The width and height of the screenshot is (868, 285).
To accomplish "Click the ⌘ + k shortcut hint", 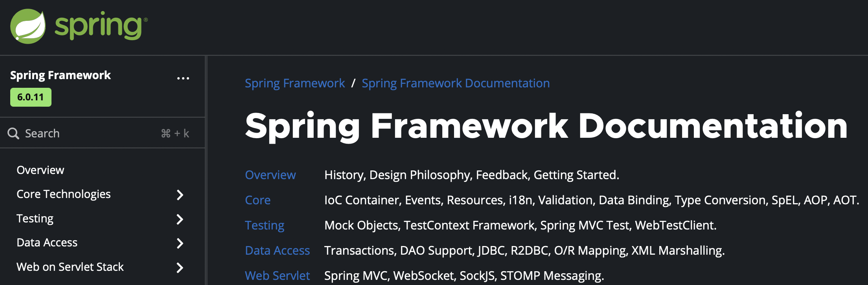I will 175,134.
